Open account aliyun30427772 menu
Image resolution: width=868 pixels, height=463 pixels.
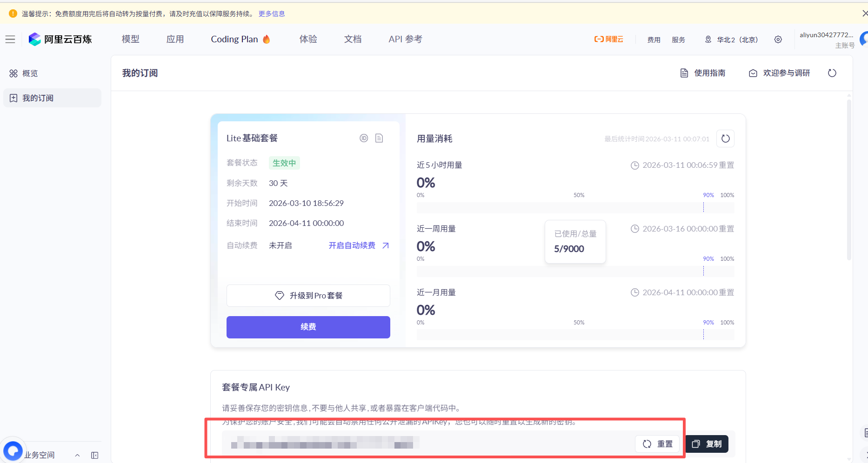pyautogui.click(x=826, y=40)
